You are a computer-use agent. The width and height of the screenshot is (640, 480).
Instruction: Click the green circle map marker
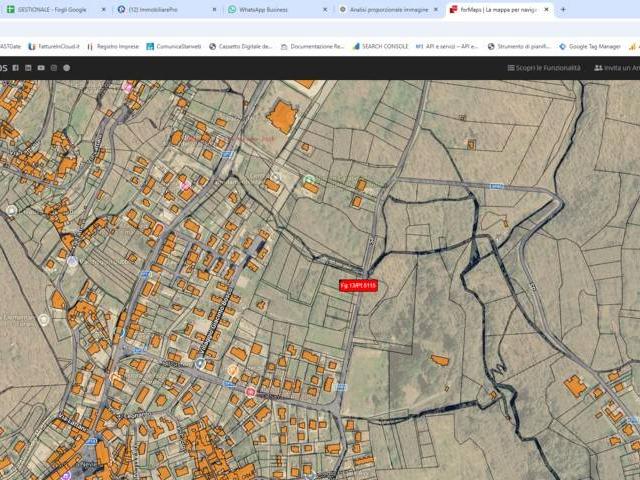pos(309,180)
